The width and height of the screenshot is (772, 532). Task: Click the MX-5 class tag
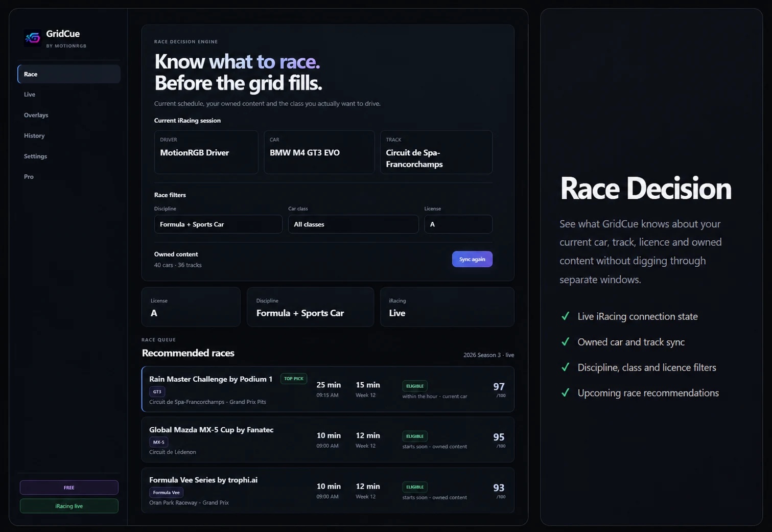click(x=158, y=442)
